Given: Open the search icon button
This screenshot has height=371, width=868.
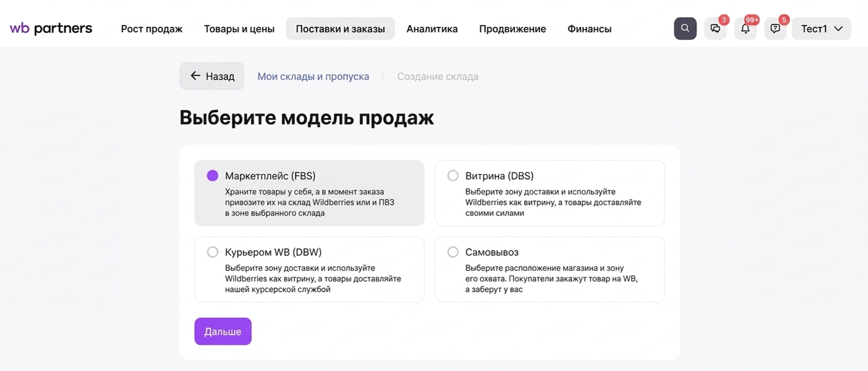Looking at the screenshot, I should tap(685, 29).
